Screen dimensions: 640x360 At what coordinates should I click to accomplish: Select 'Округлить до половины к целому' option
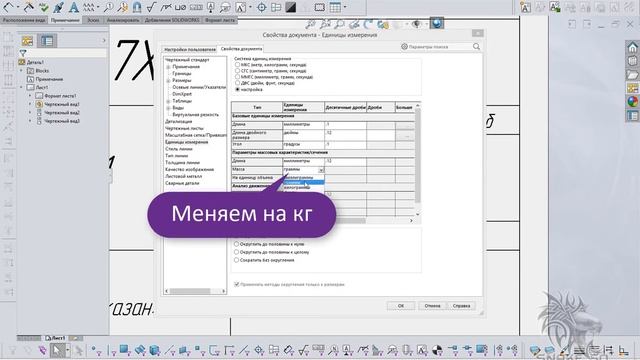click(236, 252)
